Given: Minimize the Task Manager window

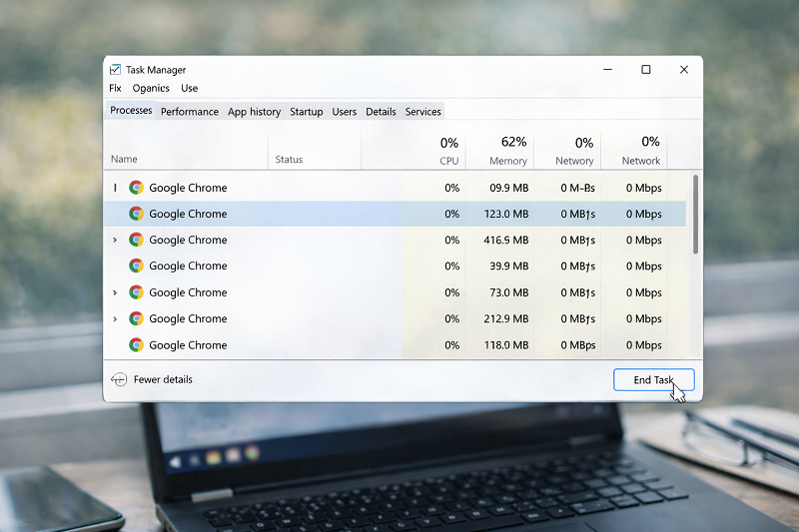Looking at the screenshot, I should (607, 69).
